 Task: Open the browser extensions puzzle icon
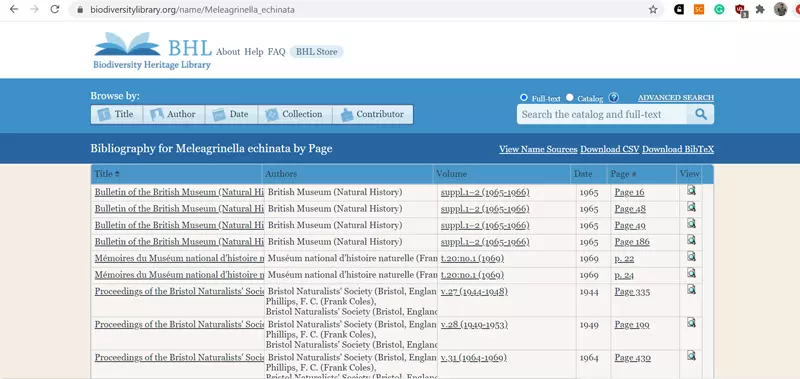[760, 9]
